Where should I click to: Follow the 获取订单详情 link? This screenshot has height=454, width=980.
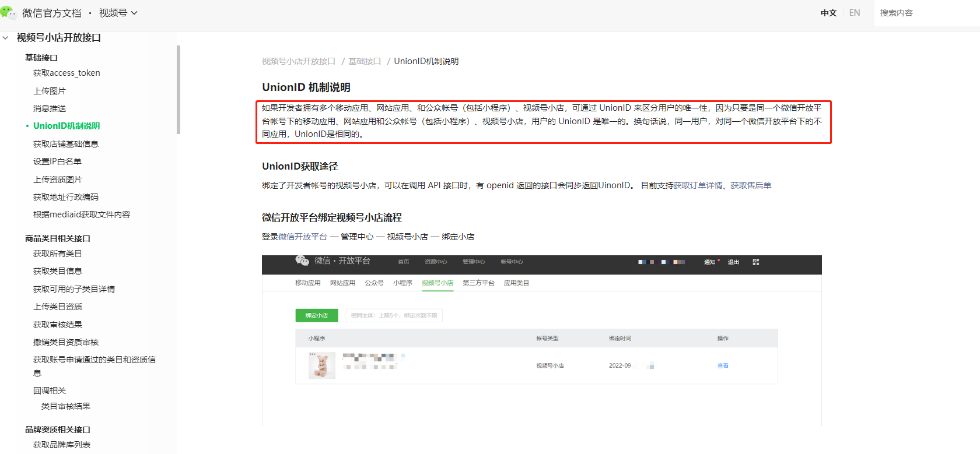click(698, 185)
